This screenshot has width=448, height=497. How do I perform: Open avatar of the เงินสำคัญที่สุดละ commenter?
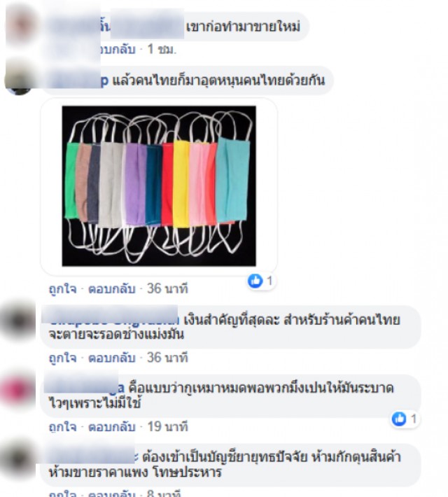pos(19,321)
